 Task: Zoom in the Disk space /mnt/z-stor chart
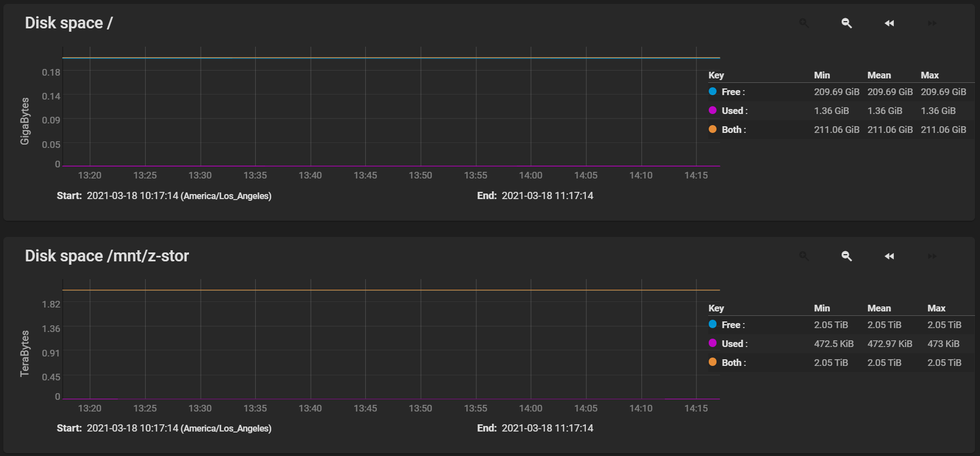tap(804, 256)
